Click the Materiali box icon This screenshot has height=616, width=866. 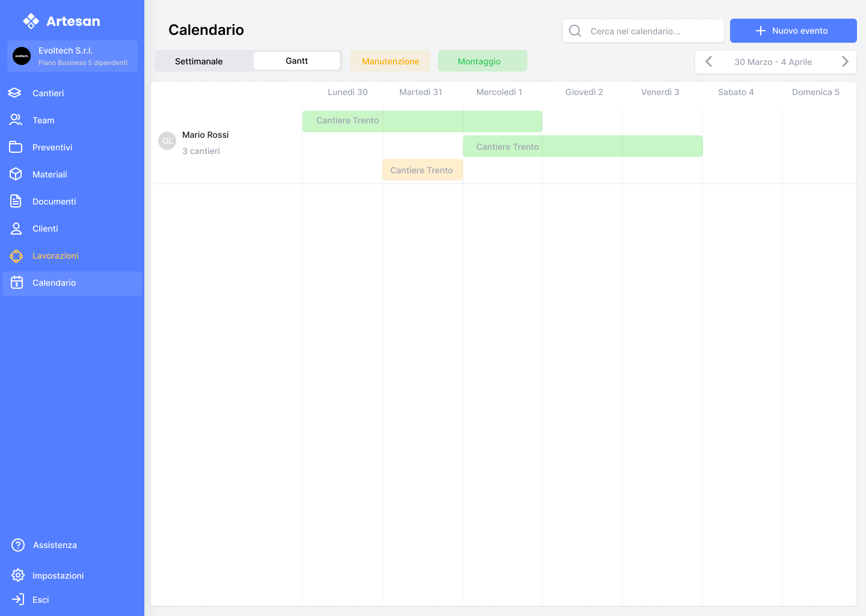pos(16,174)
